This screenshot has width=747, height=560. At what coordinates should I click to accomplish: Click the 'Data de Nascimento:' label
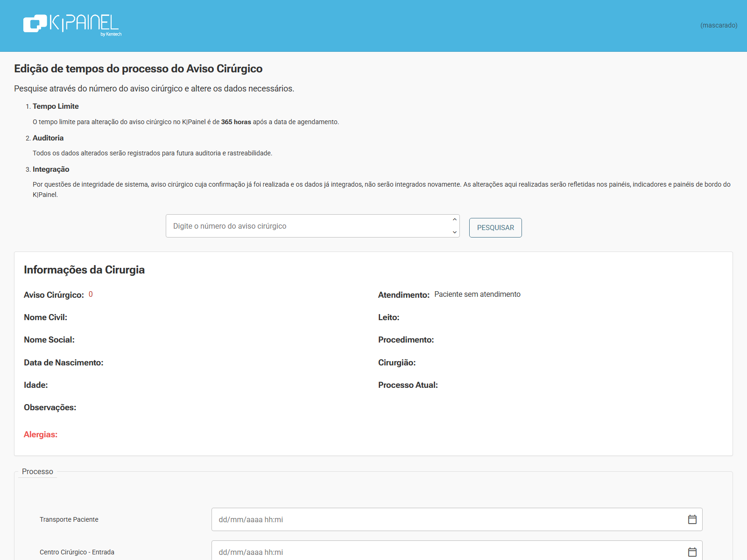pyautogui.click(x=63, y=363)
